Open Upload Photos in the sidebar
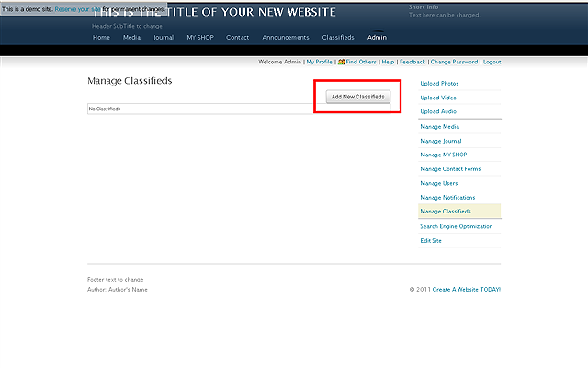Screen dimensions: 588x368 coord(439,84)
